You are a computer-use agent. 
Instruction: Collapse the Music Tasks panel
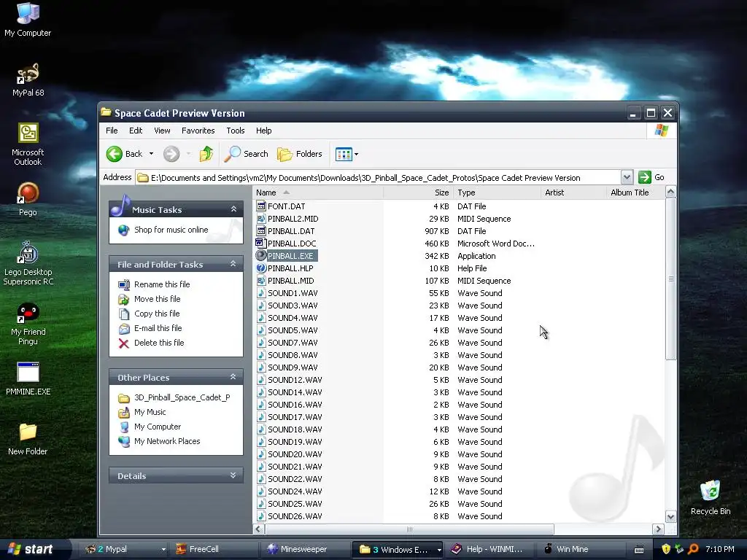point(233,209)
